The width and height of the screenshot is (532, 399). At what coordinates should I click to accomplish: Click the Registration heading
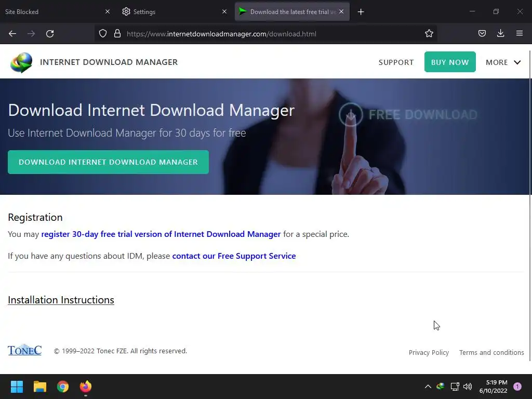35,217
